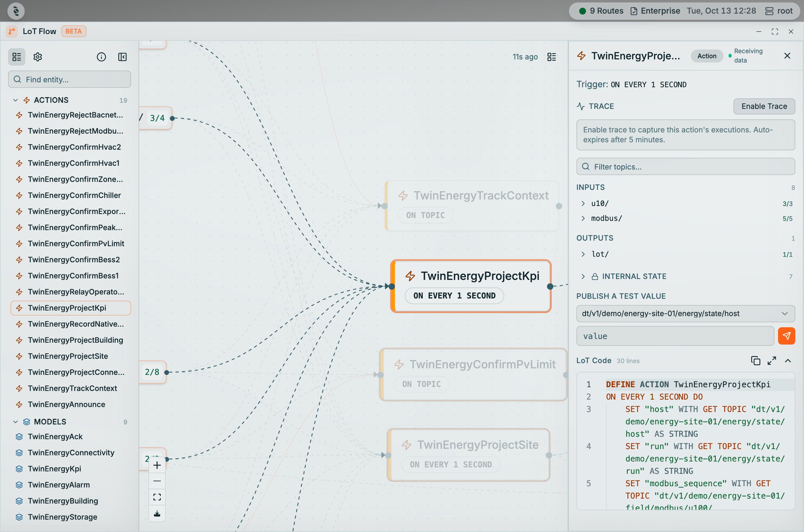Open the Coreflux logo menu in top bar
The height and width of the screenshot is (532, 804).
pos(16,11)
